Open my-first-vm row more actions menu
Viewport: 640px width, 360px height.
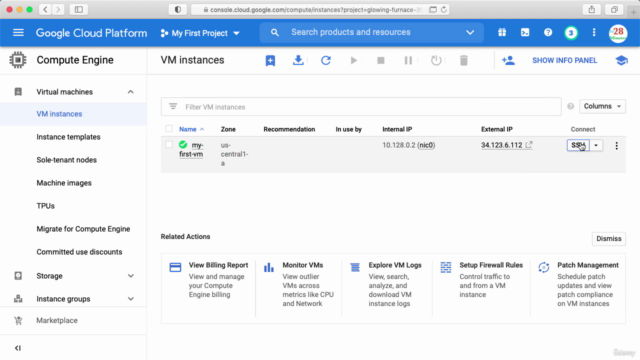pyautogui.click(x=616, y=145)
